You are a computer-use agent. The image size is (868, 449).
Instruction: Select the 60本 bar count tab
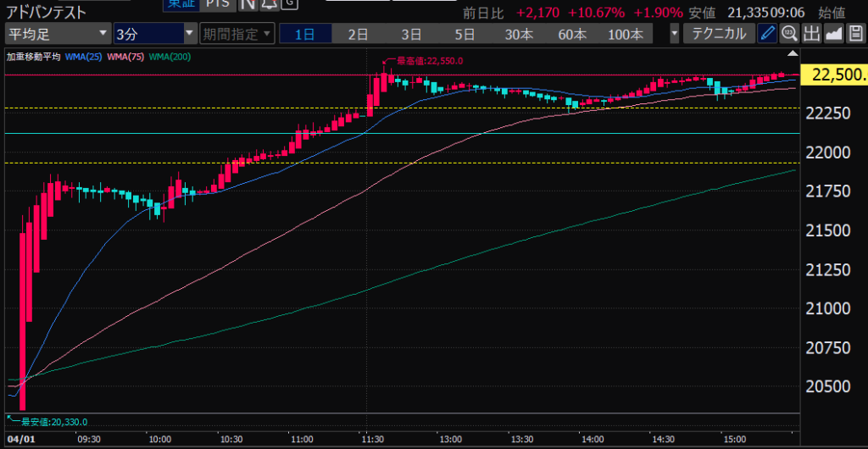point(572,34)
